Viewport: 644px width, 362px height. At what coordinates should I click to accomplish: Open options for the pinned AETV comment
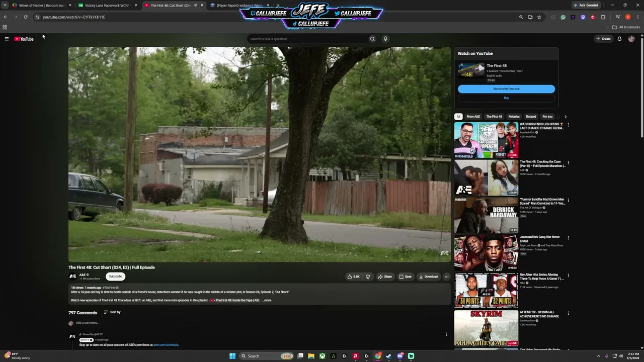[x=446, y=334]
